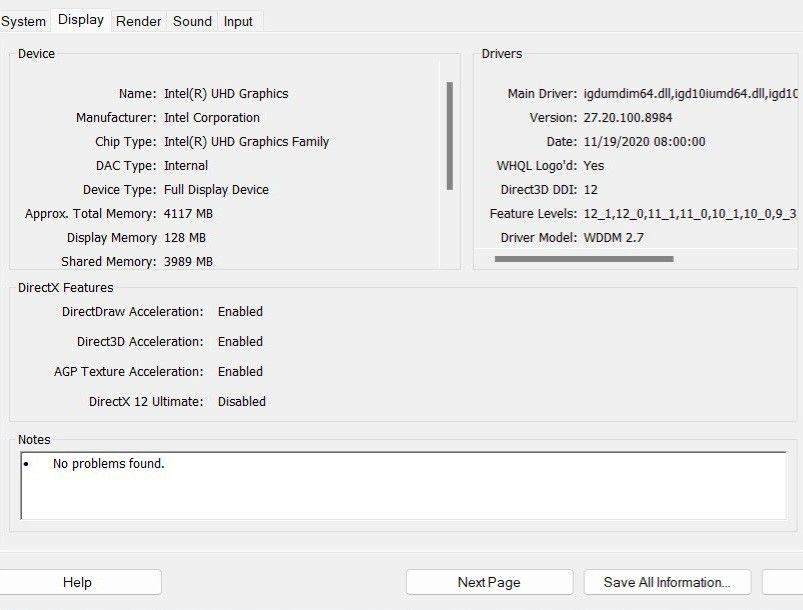
Task: Click the 'Approx. Total Memory:' label
Action: tap(91, 214)
